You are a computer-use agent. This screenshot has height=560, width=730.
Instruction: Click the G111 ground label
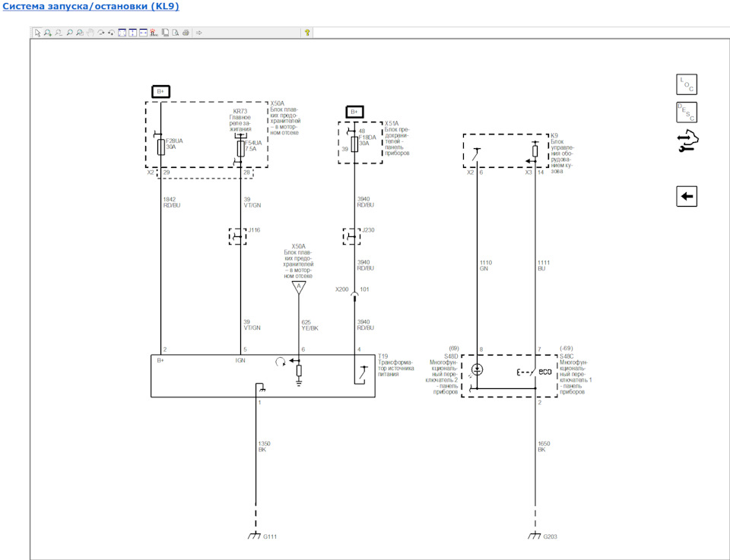click(270, 536)
